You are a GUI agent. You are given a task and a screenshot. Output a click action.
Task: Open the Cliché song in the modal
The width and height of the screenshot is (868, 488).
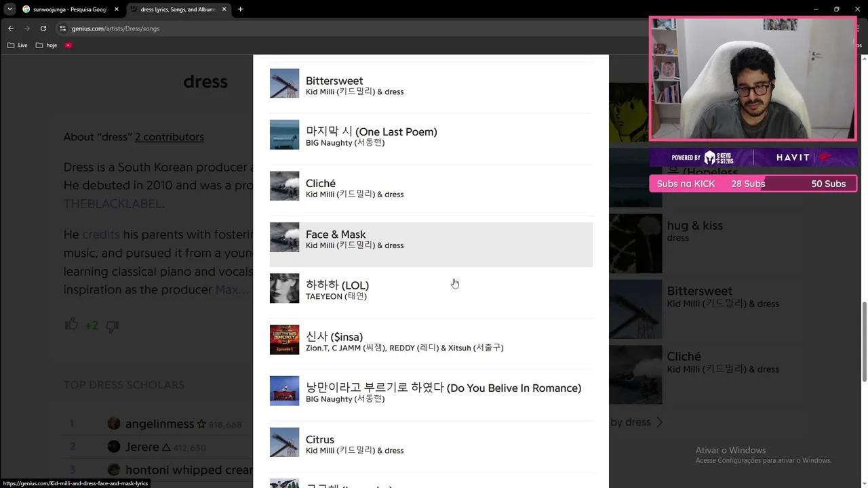pyautogui.click(x=431, y=189)
